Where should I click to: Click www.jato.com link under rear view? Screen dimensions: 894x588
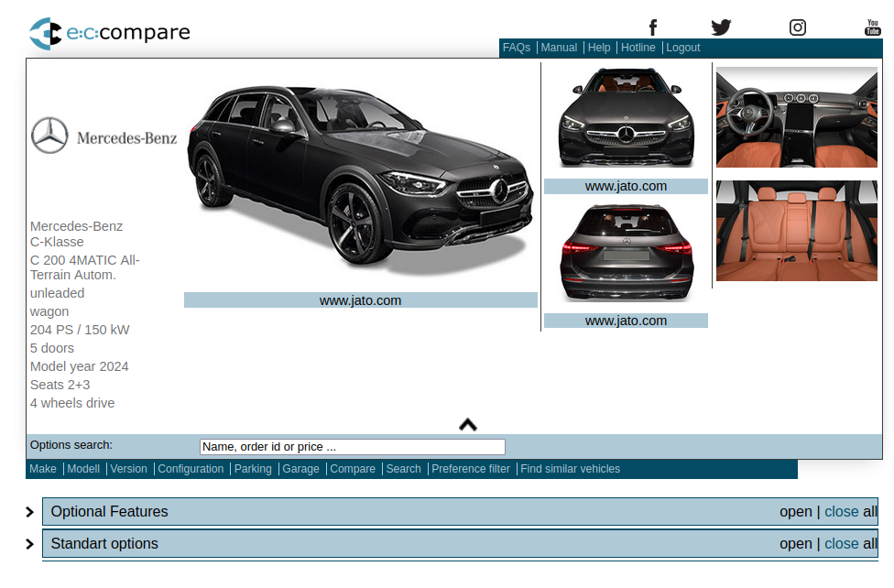click(626, 321)
